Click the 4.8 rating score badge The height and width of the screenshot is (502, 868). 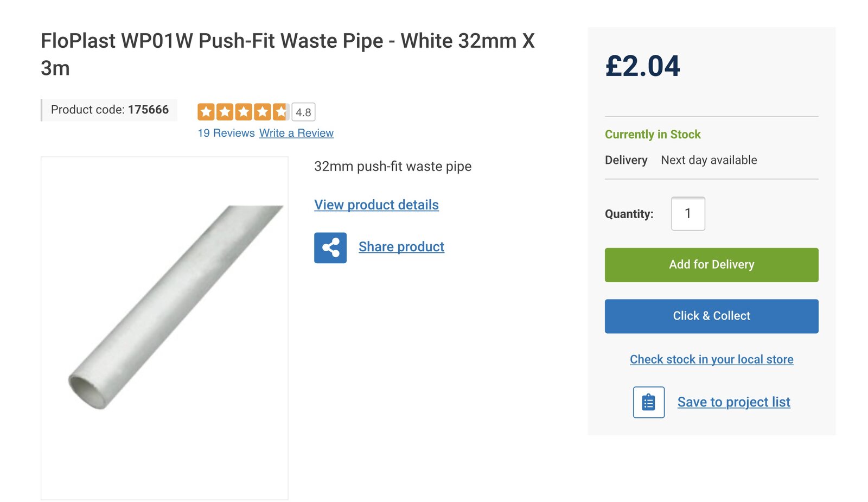(303, 112)
